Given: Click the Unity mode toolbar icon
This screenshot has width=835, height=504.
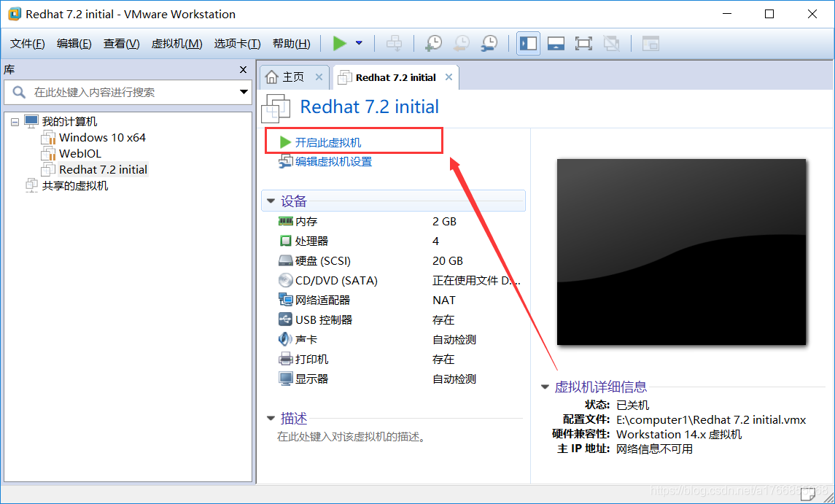Looking at the screenshot, I should click(611, 43).
